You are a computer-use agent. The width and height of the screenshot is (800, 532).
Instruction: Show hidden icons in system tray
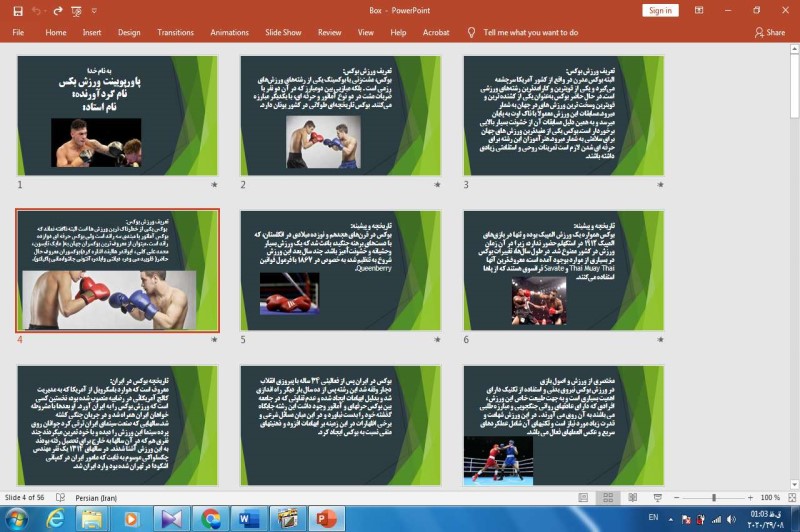pyautogui.click(x=672, y=518)
